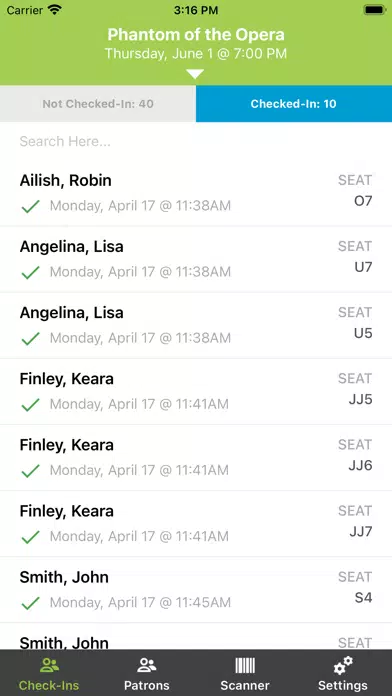Screen dimensions: 392x696
Task: Toggle check-in mark for Finley, Keara JJ7
Action: pyautogui.click(x=31, y=537)
